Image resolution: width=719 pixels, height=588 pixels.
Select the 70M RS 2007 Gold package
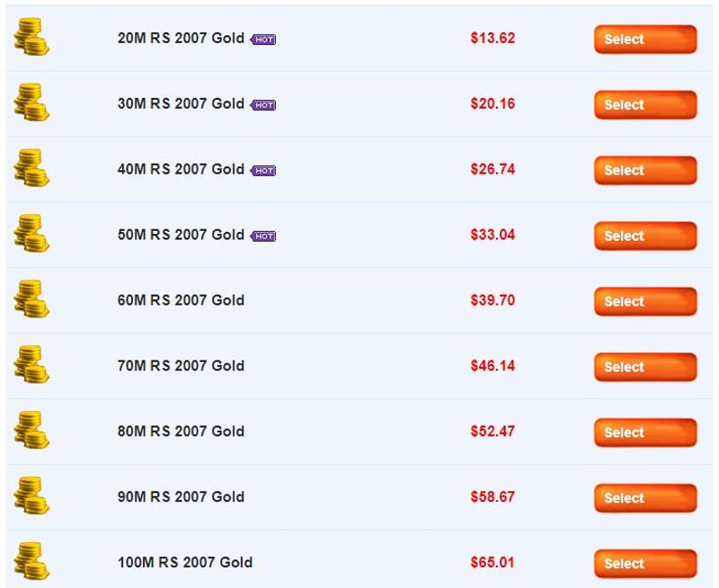tap(645, 368)
